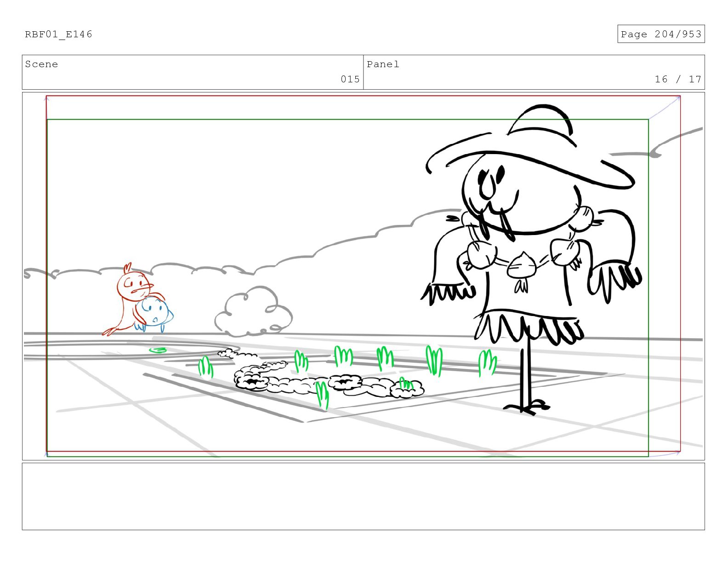Select the scarecrow drawing in the storyboard panel
This screenshot has height=563, width=728.
[531, 260]
